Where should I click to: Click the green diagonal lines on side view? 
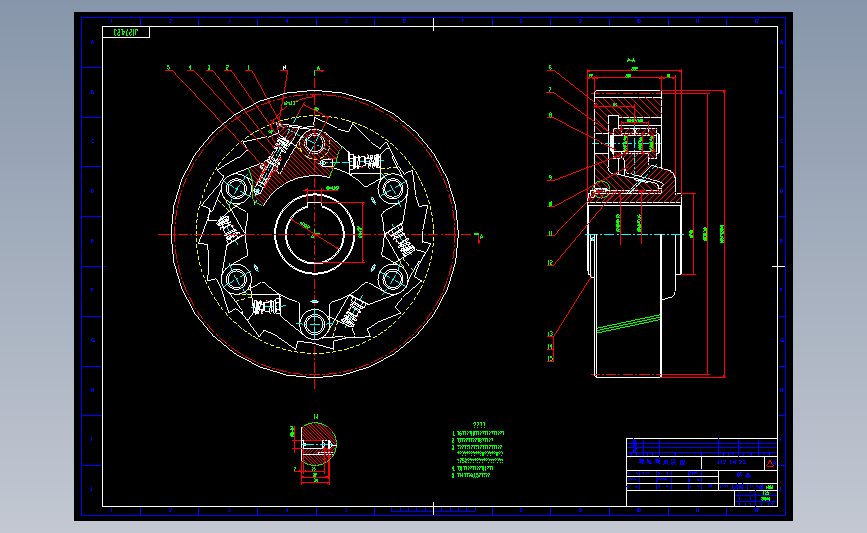point(629,324)
